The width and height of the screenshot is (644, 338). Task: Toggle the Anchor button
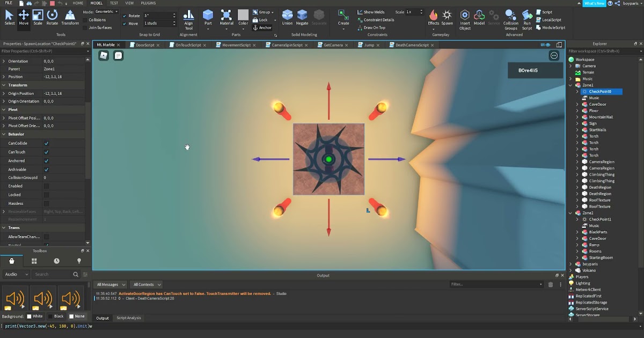[x=262, y=27]
